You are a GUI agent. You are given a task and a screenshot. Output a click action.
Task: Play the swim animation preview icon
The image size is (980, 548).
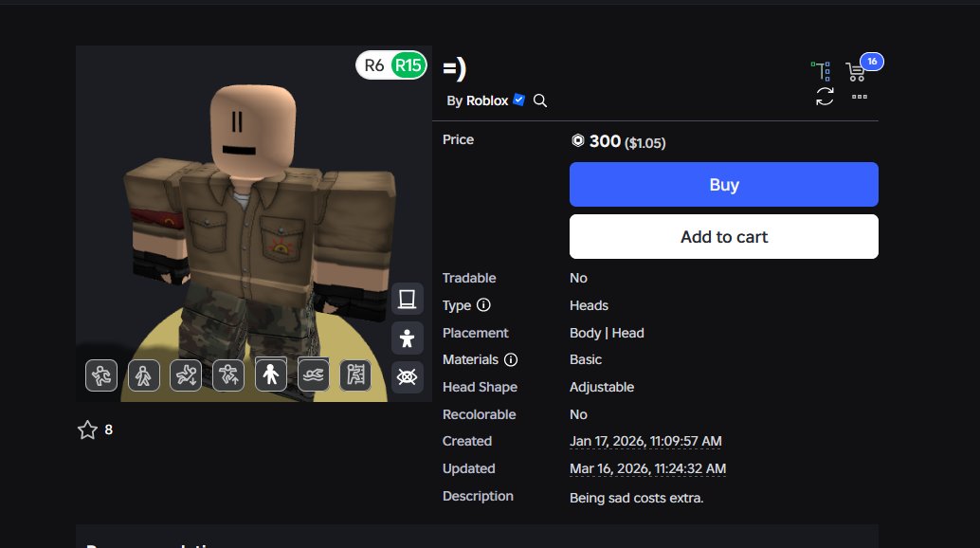point(313,375)
